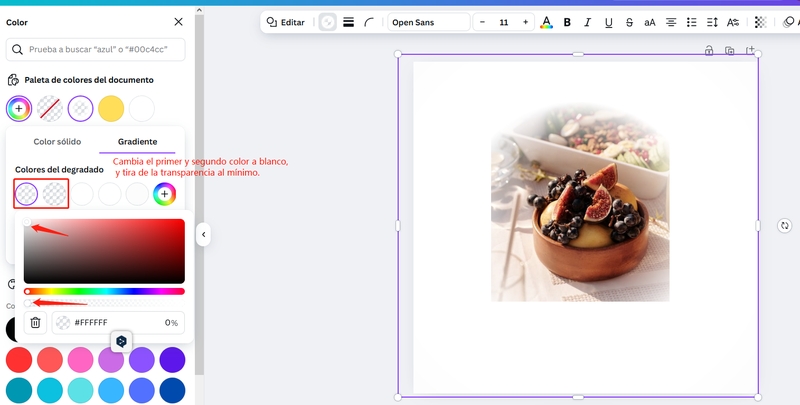
Task: Delete gradient color with trash icon
Action: pyautogui.click(x=35, y=322)
